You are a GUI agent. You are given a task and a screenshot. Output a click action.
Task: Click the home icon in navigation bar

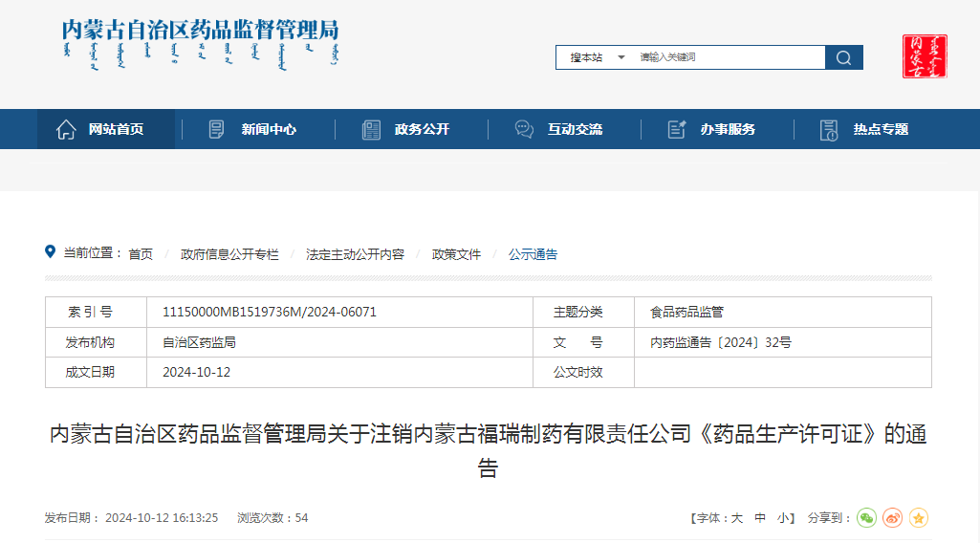pos(66,129)
